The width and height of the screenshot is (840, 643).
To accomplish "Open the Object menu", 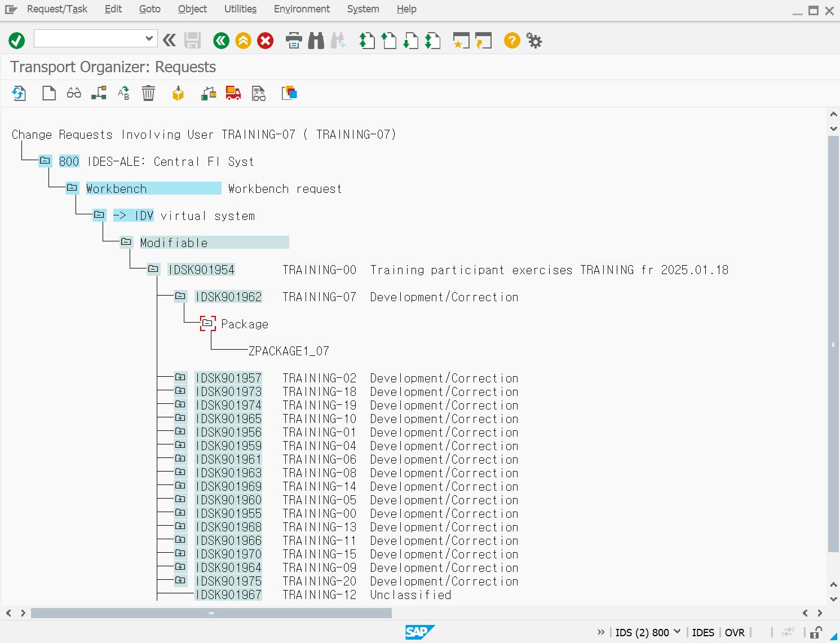I will tap(192, 9).
